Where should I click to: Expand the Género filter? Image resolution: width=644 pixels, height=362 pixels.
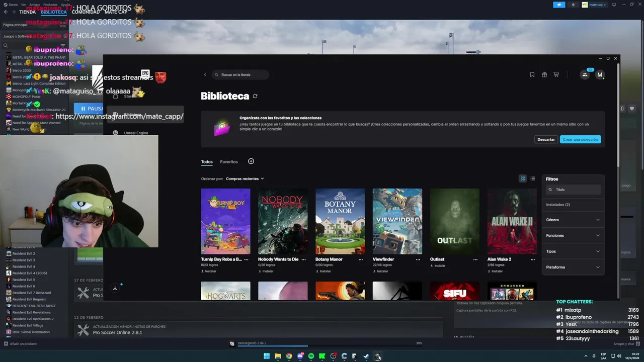[x=573, y=220]
